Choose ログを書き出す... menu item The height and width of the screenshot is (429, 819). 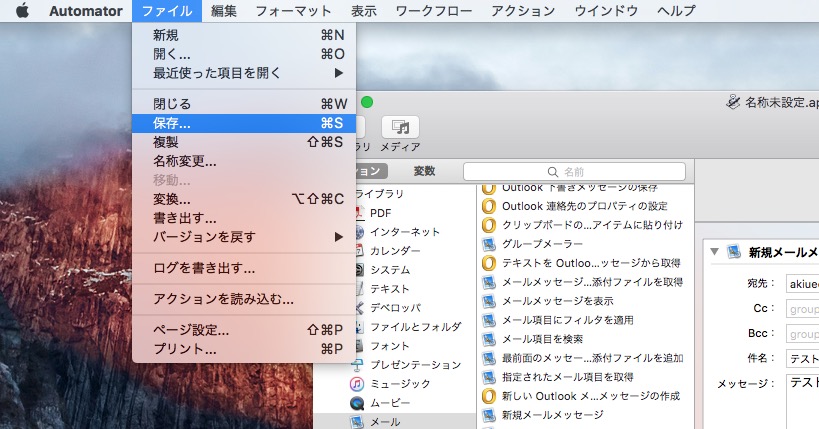pos(244,268)
